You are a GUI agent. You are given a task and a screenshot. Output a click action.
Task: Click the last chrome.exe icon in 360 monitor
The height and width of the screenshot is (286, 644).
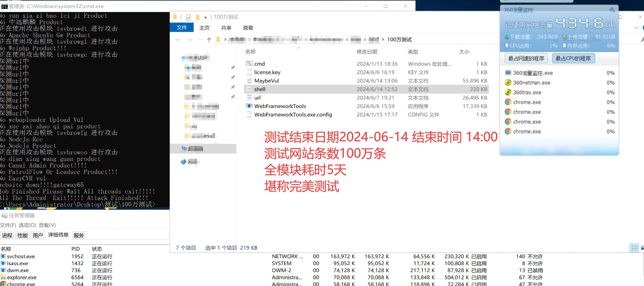(508, 131)
